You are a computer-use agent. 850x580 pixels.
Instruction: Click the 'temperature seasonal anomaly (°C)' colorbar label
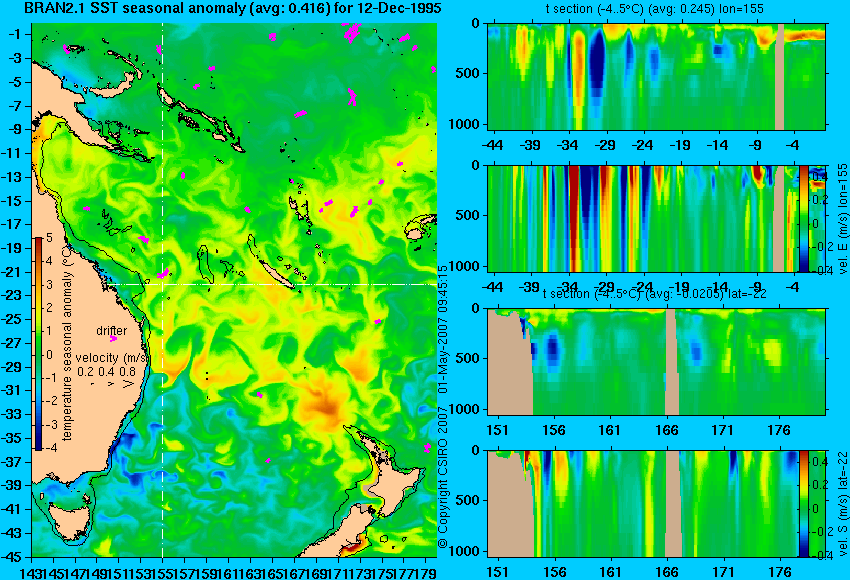[67, 343]
